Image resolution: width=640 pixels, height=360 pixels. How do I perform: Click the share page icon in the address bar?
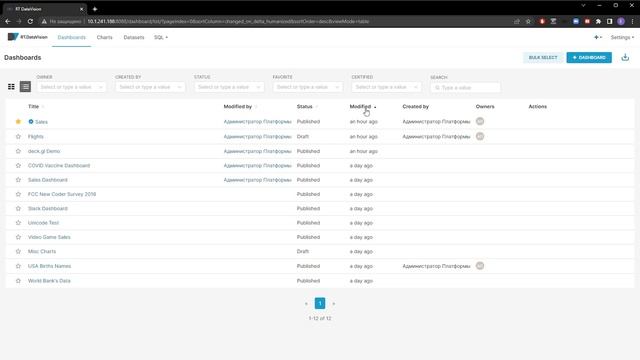pyautogui.click(x=517, y=21)
